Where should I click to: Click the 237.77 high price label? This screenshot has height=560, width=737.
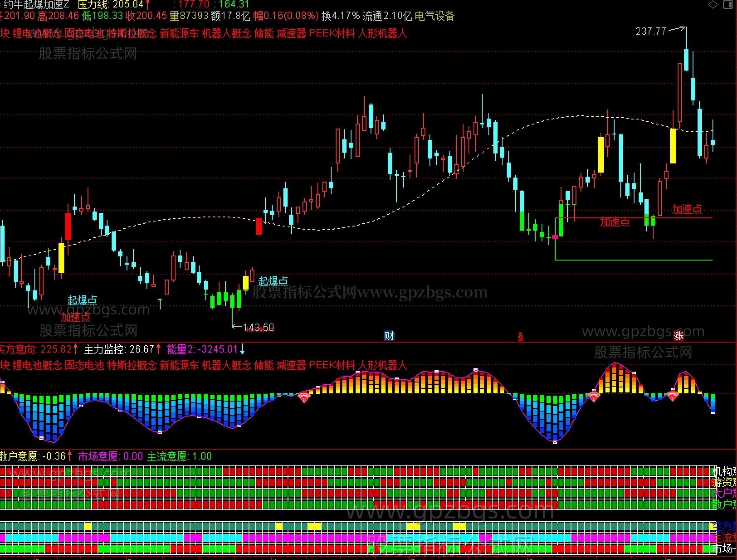tap(651, 32)
